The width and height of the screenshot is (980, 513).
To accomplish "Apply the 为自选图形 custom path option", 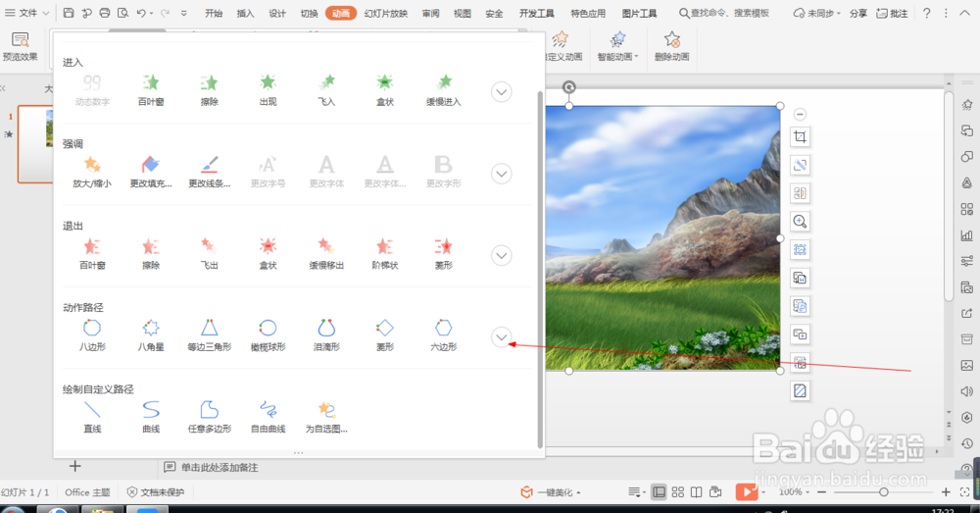I will 326,418.
